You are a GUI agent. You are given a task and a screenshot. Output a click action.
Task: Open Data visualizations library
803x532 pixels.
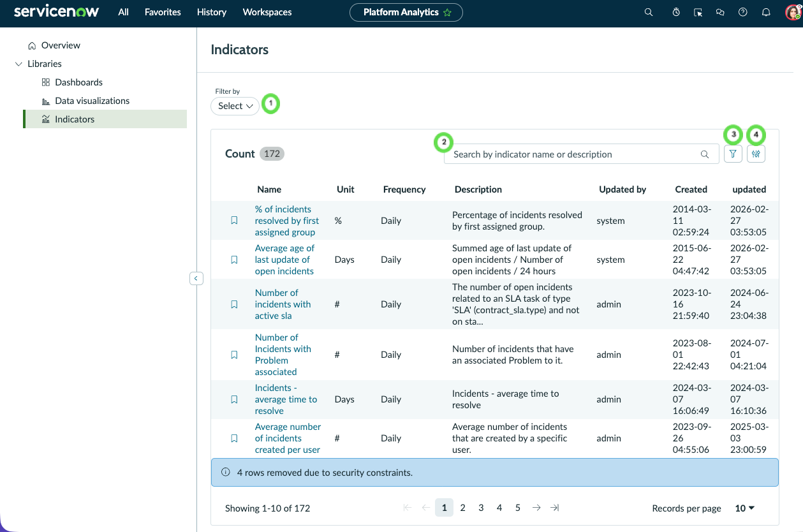[92, 101]
